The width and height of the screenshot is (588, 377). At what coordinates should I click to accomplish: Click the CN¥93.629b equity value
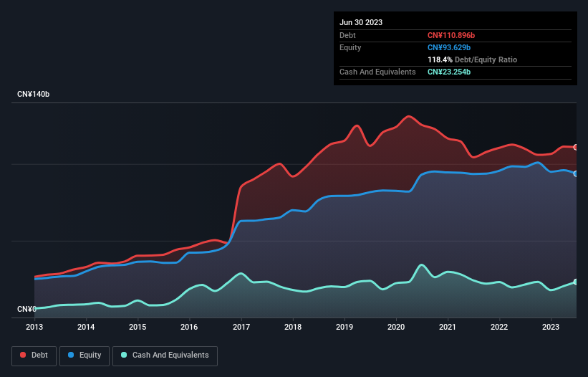tap(449, 47)
